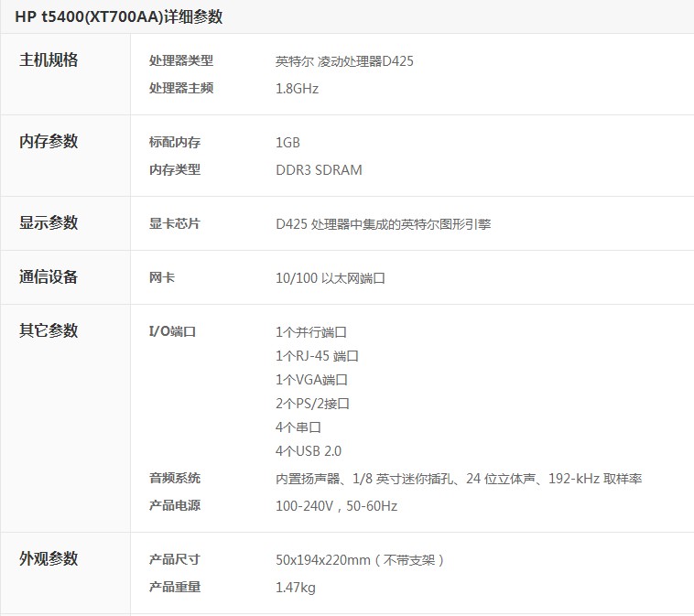The image size is (694, 616).
Task: Select the '通信设备' section heading
Action: (49, 276)
